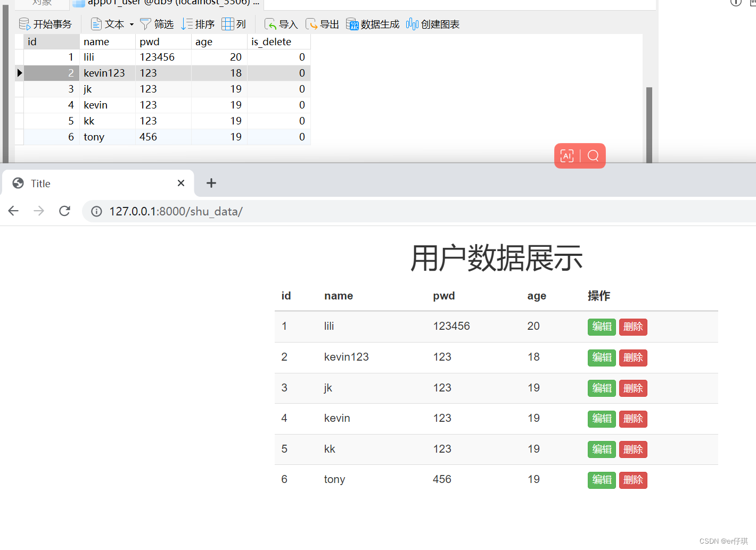The width and height of the screenshot is (756, 550).
Task: Click the name header in web table
Action: [339, 296]
